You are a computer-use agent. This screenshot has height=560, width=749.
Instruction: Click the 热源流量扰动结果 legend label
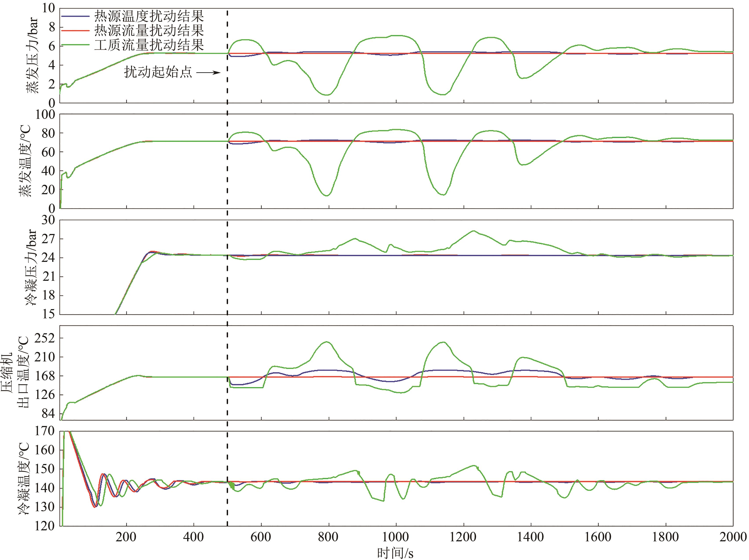click(149, 31)
